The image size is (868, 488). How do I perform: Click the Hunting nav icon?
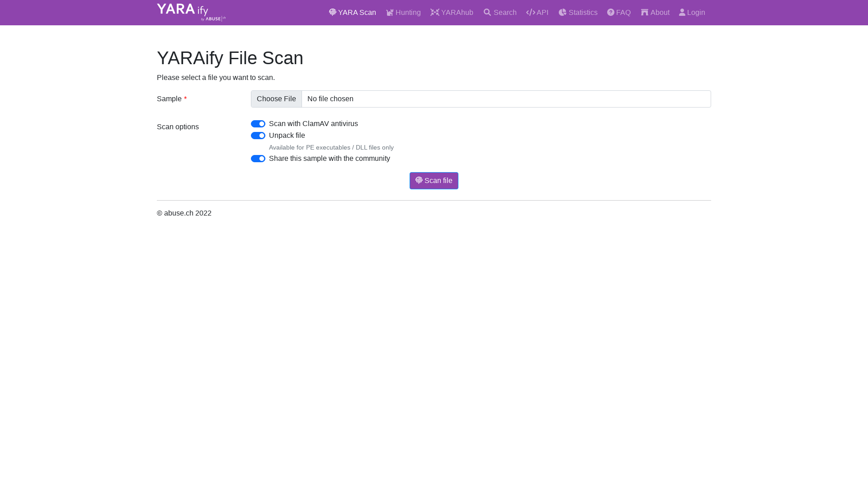pyautogui.click(x=390, y=12)
